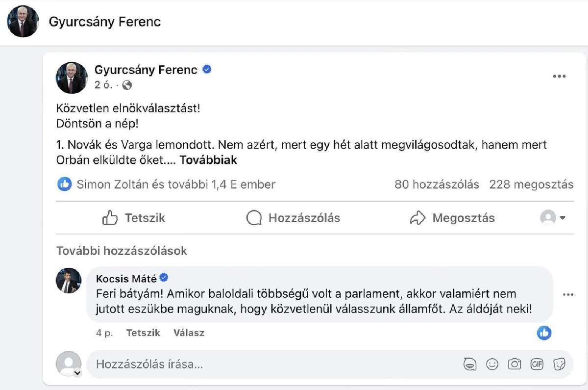588x390 pixels.
Task: Click the avatar sticker icon in comment box
Action: pyautogui.click(x=470, y=364)
